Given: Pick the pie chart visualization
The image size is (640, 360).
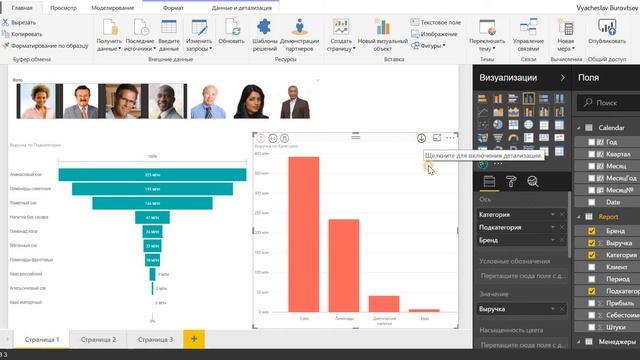Looking at the screenshot, I should coord(498,124).
